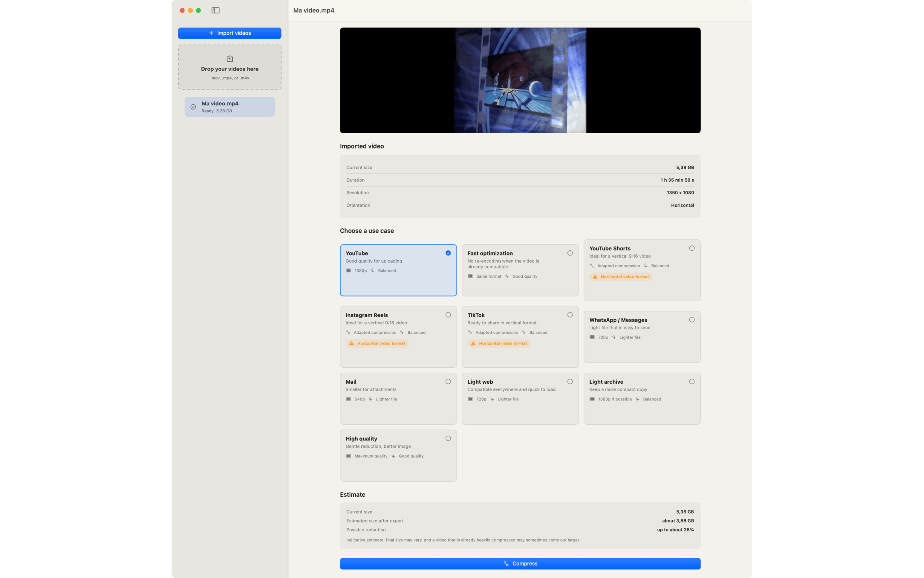This screenshot has height=578, width=924.
Task: Click the 'Horizontal video format' warning in Instagram Reels
Action: pyautogui.click(x=377, y=343)
